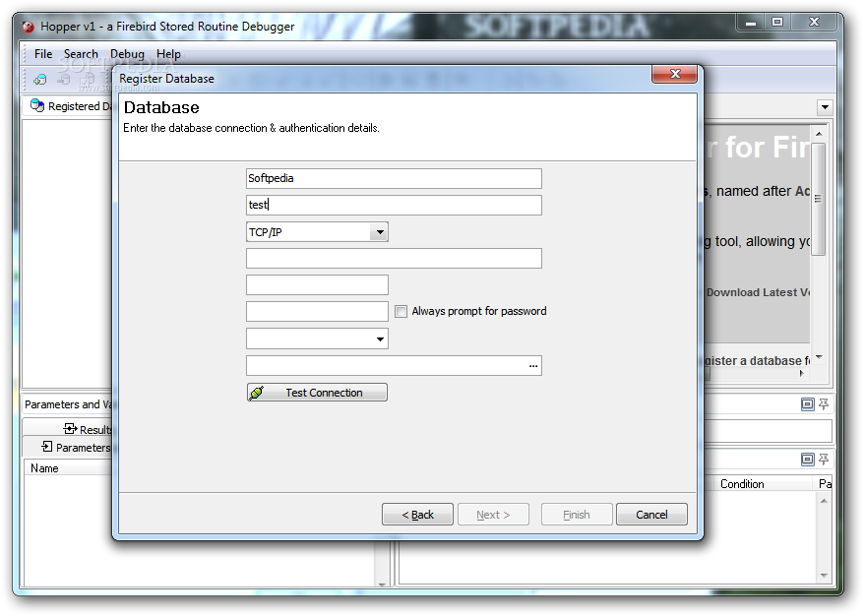Click pin icon of breakpoints panel with Condition

824,459
